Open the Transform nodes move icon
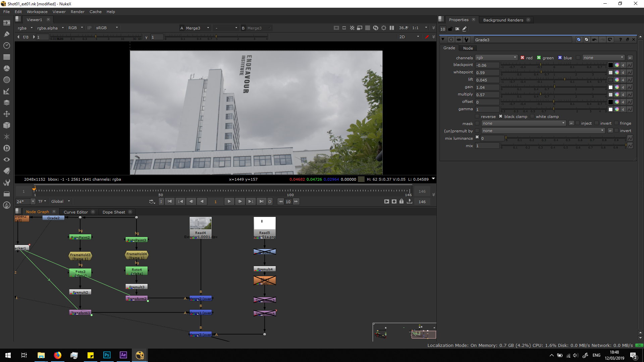 [6, 114]
